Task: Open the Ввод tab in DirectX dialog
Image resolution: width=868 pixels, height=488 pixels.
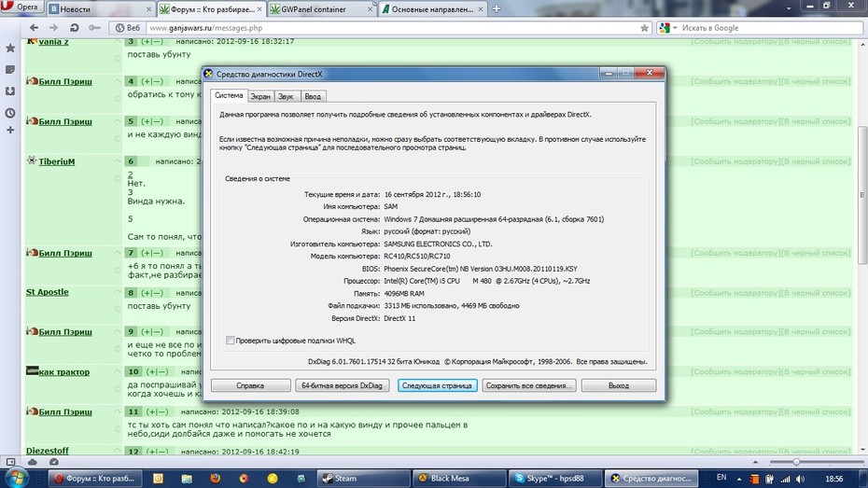Action: coord(313,96)
